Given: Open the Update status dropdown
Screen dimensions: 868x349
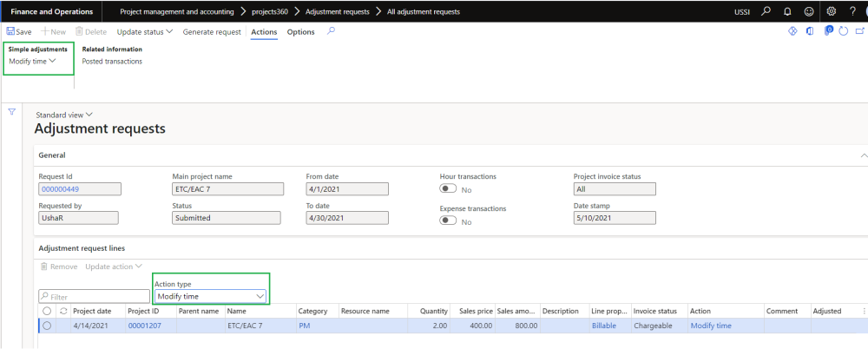Looking at the screenshot, I should (145, 32).
